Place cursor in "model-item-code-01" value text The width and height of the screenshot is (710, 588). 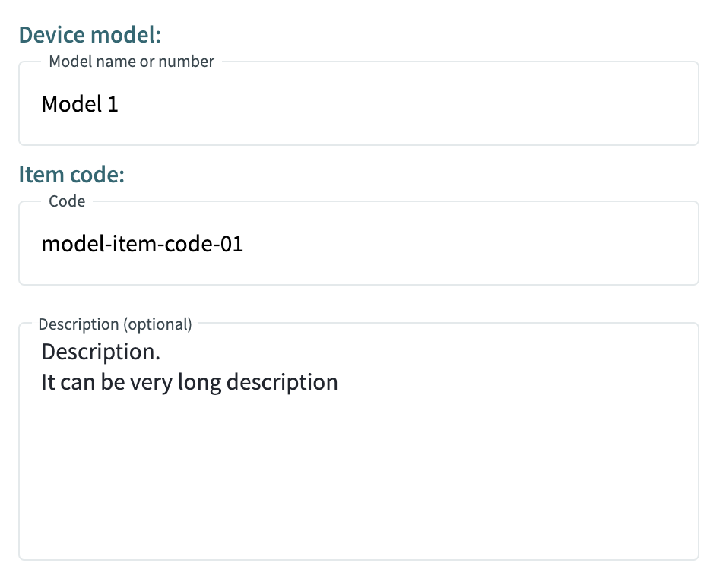pyautogui.click(x=142, y=244)
